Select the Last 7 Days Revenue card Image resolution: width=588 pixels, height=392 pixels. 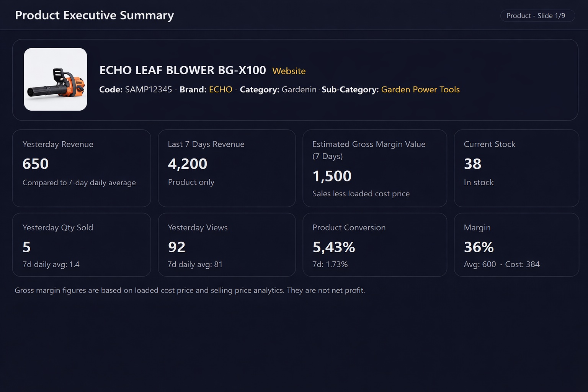(x=227, y=168)
